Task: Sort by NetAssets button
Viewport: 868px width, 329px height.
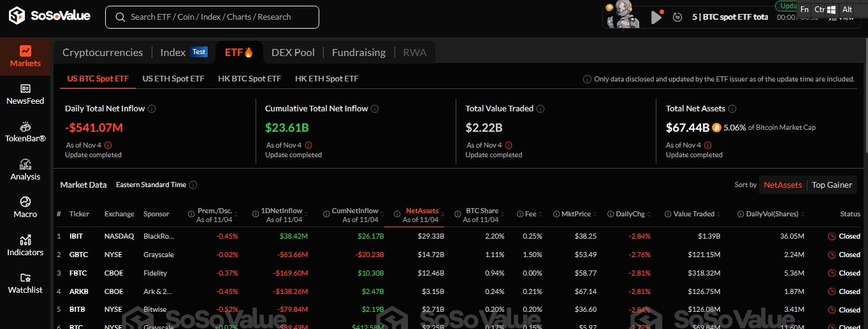Action: [x=783, y=185]
